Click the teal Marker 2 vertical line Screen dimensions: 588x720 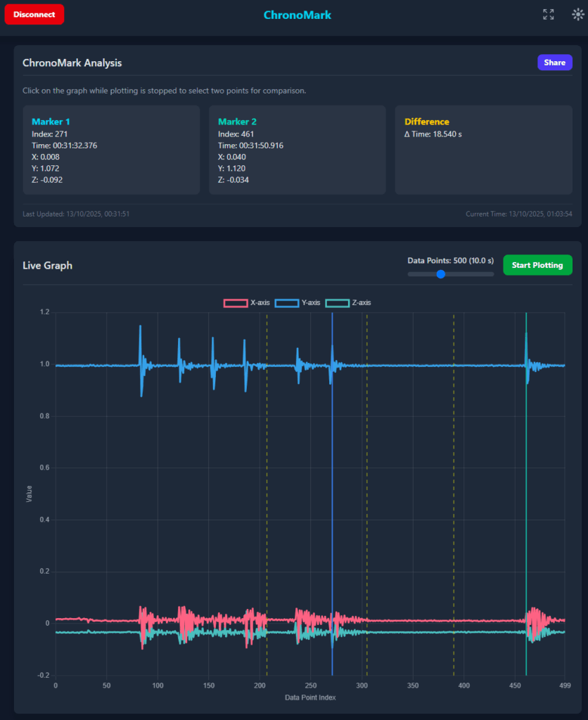(x=526, y=492)
